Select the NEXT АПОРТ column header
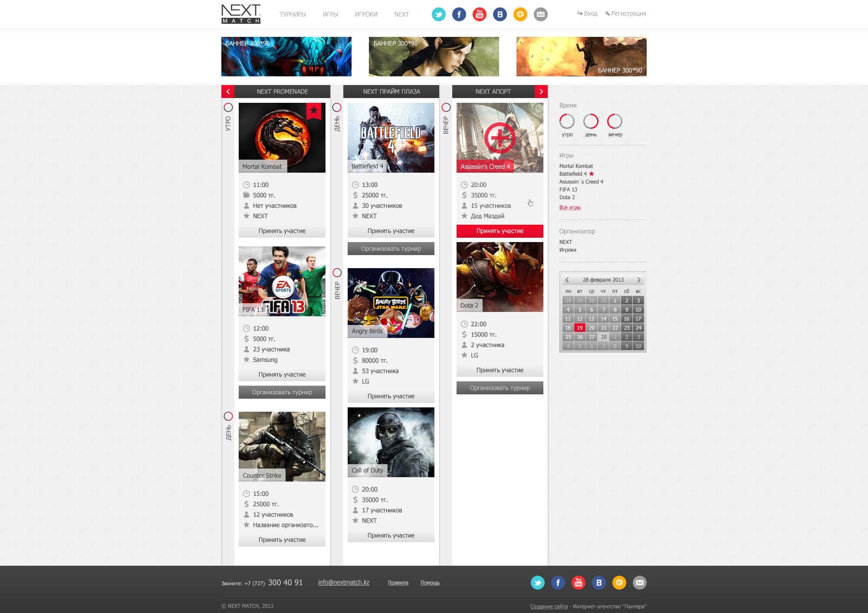 point(493,92)
